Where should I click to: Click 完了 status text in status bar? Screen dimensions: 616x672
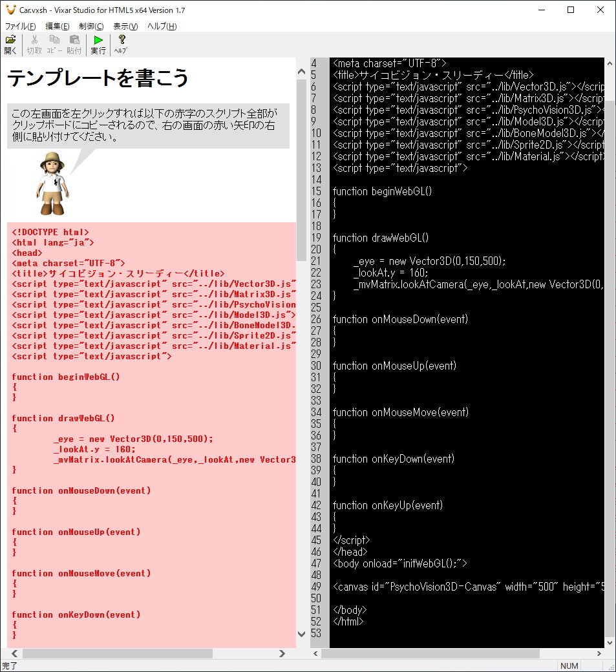point(10,666)
